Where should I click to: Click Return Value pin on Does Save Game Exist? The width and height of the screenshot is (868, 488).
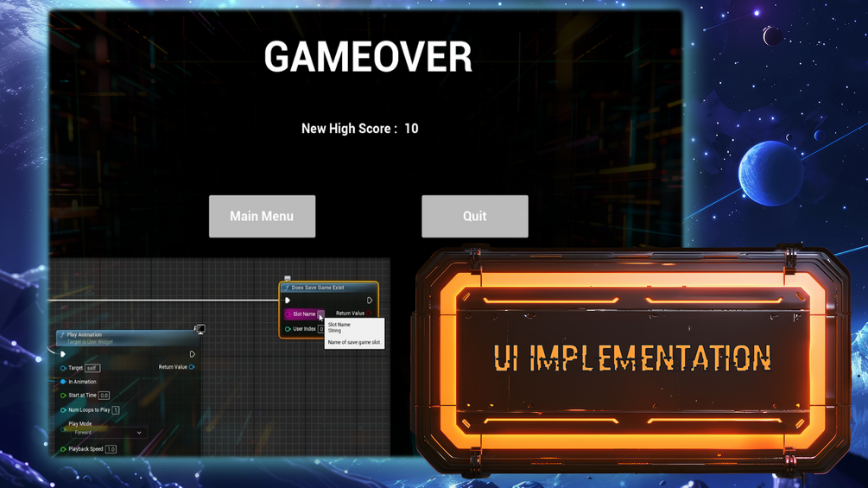click(x=370, y=314)
